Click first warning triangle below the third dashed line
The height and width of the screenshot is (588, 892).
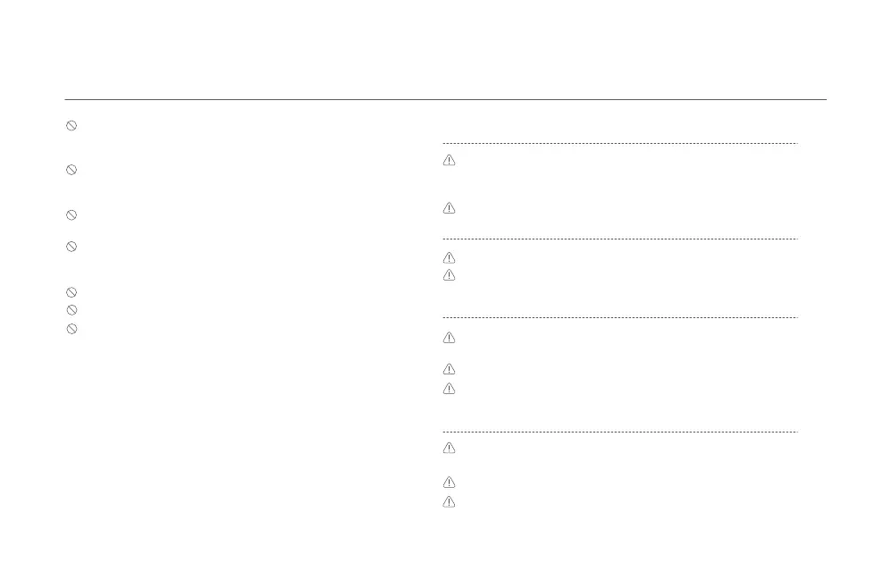coord(449,338)
